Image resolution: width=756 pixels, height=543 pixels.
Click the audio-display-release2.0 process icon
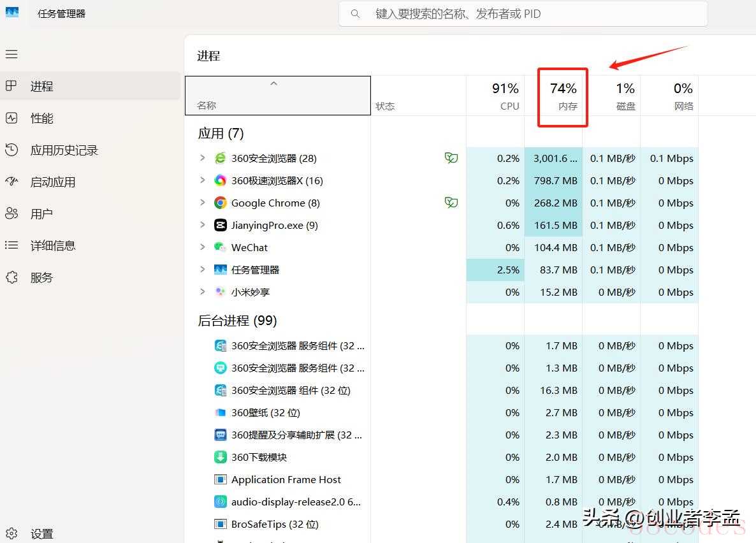(x=221, y=502)
